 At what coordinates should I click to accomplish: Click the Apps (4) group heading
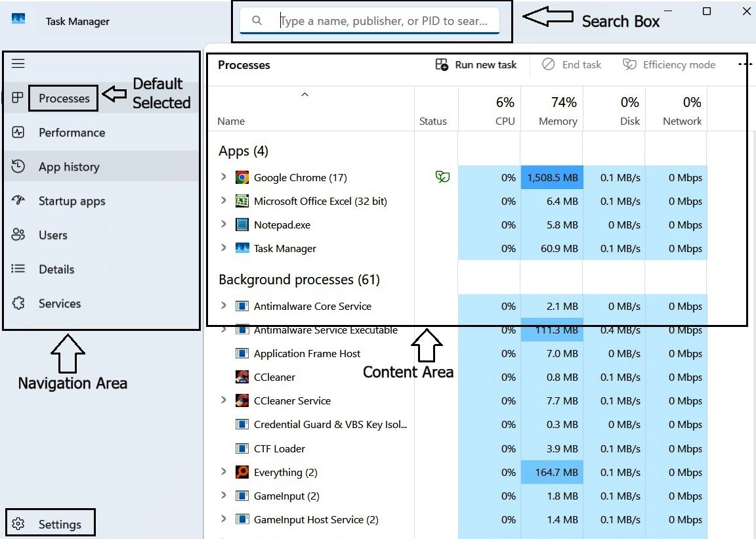[243, 151]
